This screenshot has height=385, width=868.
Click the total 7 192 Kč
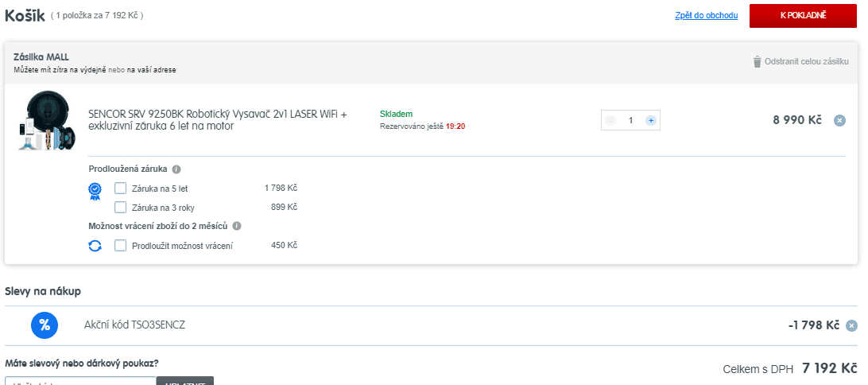pos(829,369)
